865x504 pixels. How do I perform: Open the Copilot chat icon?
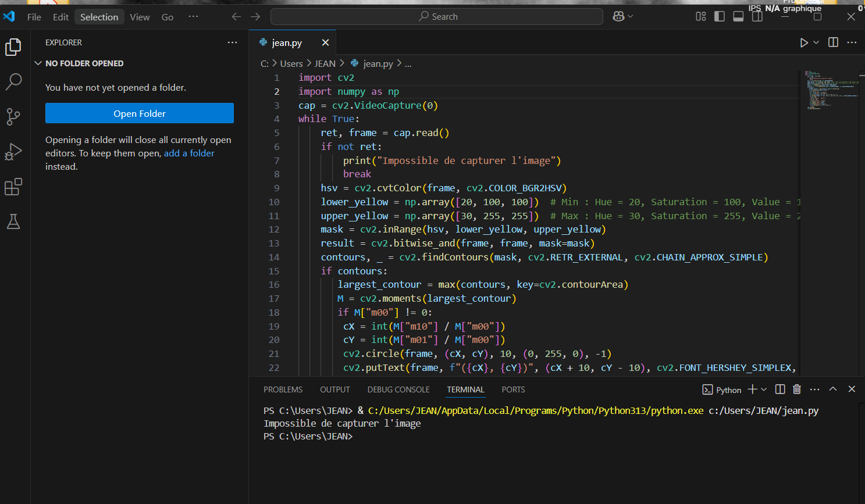tap(619, 16)
